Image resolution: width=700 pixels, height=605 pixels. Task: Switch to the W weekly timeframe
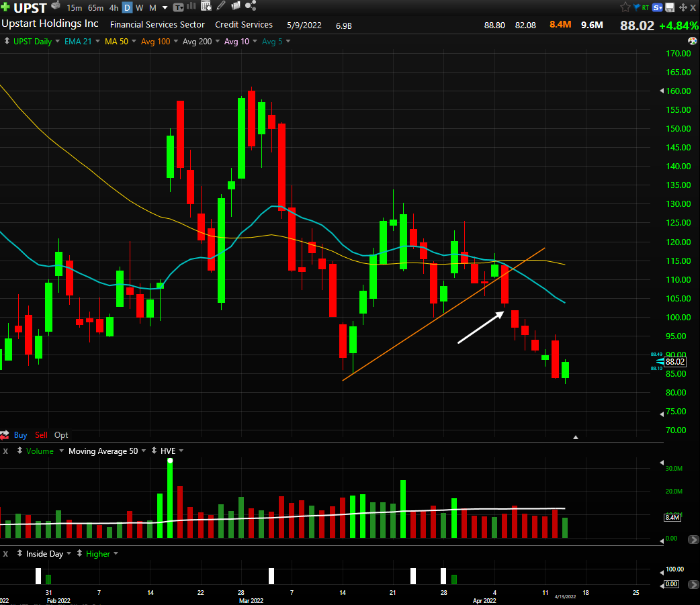(x=139, y=8)
